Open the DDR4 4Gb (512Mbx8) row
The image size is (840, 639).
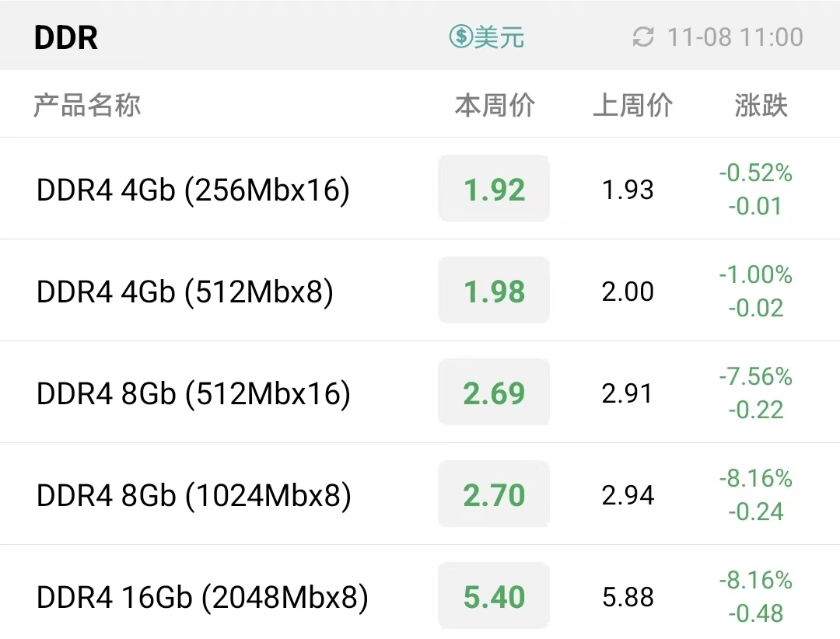click(x=420, y=290)
